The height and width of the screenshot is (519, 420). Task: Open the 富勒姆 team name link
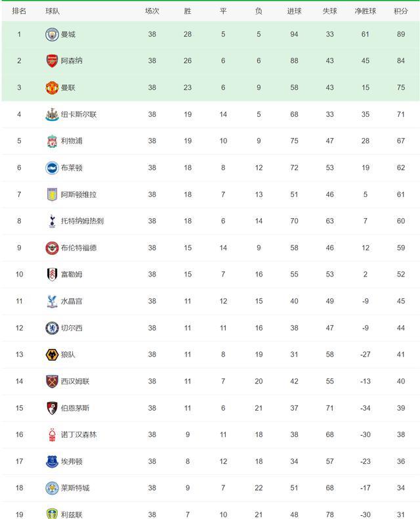[72, 275]
